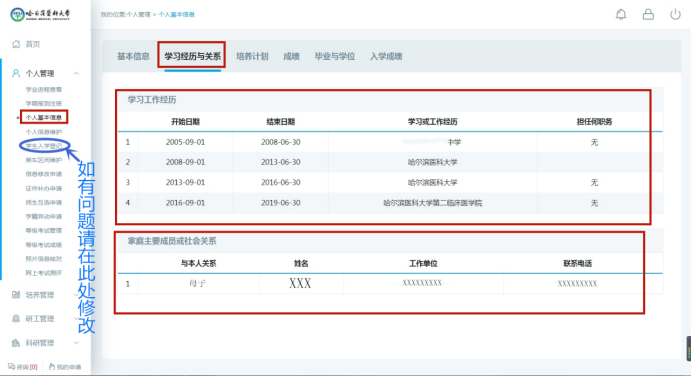Click the power logout icon
This screenshot has width=691, height=376.
pos(675,15)
